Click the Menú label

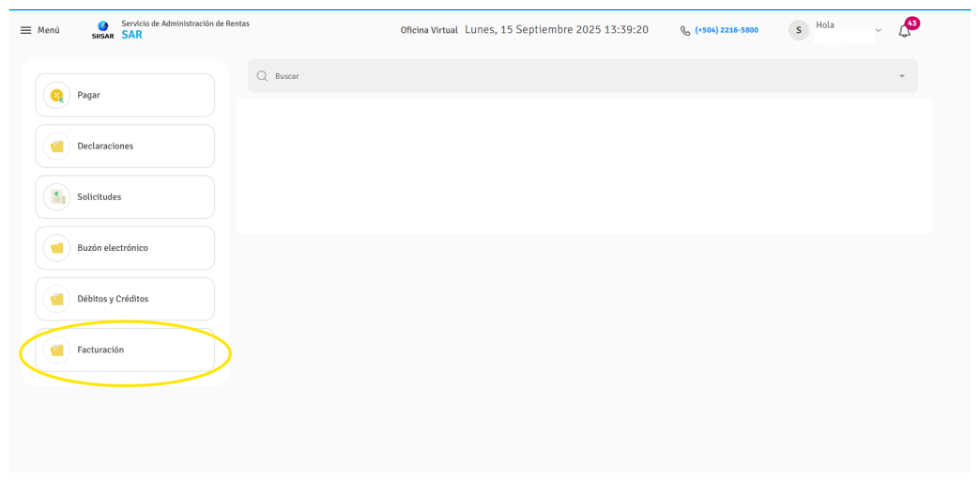coord(48,30)
